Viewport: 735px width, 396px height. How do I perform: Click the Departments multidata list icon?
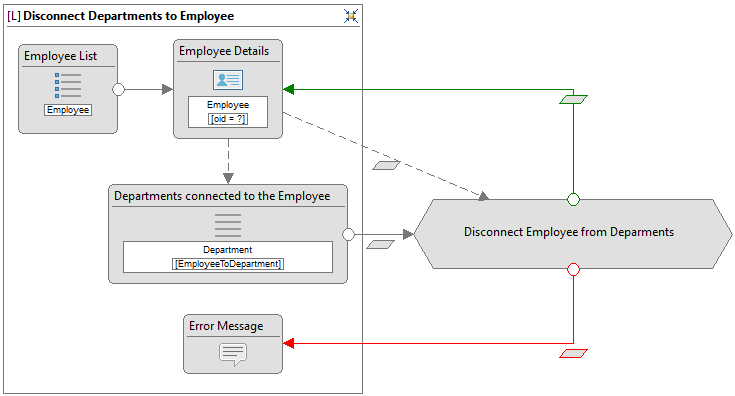(x=228, y=225)
